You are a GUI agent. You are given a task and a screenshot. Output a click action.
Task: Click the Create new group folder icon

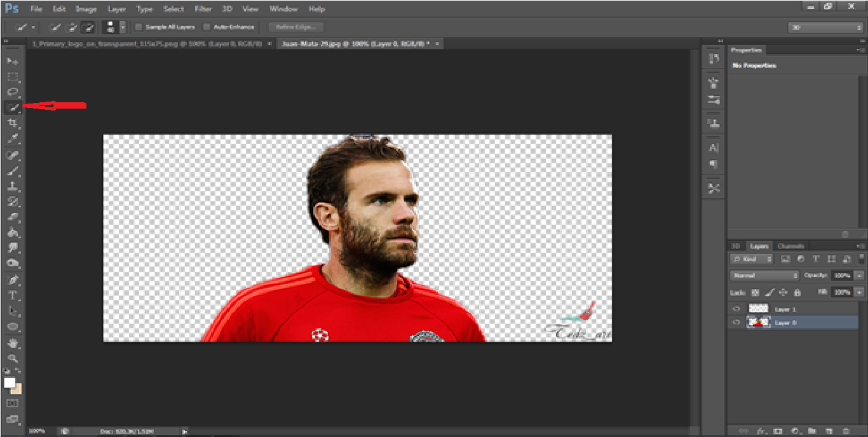pos(812,431)
